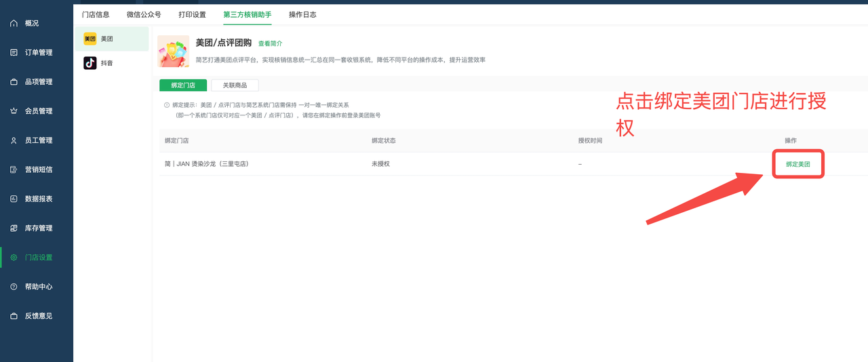Open the 查看简介 link

(270, 43)
